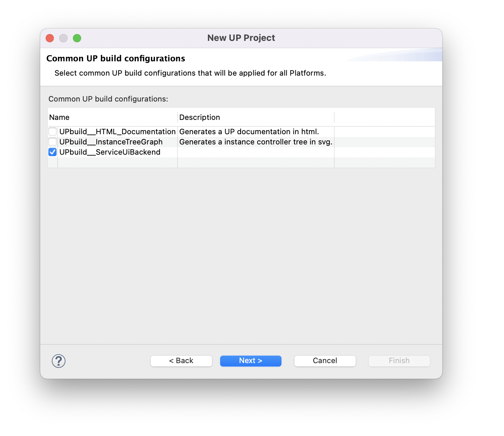
Task: Close the dialog with the red button
Action: coord(50,38)
